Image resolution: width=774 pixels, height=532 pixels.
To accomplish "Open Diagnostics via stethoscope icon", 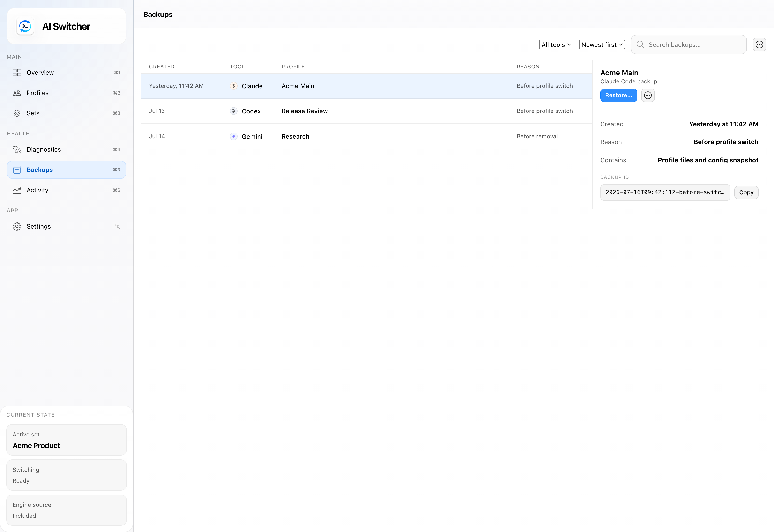I will tap(17, 149).
